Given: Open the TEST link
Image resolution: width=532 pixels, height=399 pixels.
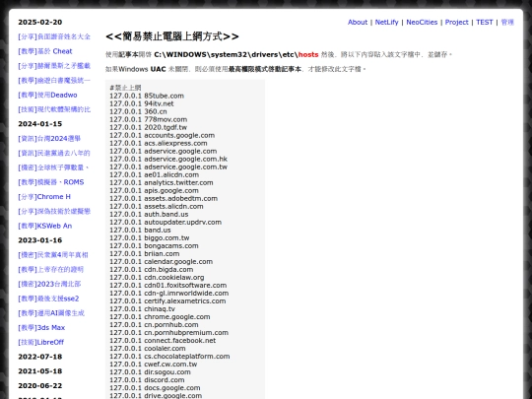Looking at the screenshot, I should pos(484,22).
